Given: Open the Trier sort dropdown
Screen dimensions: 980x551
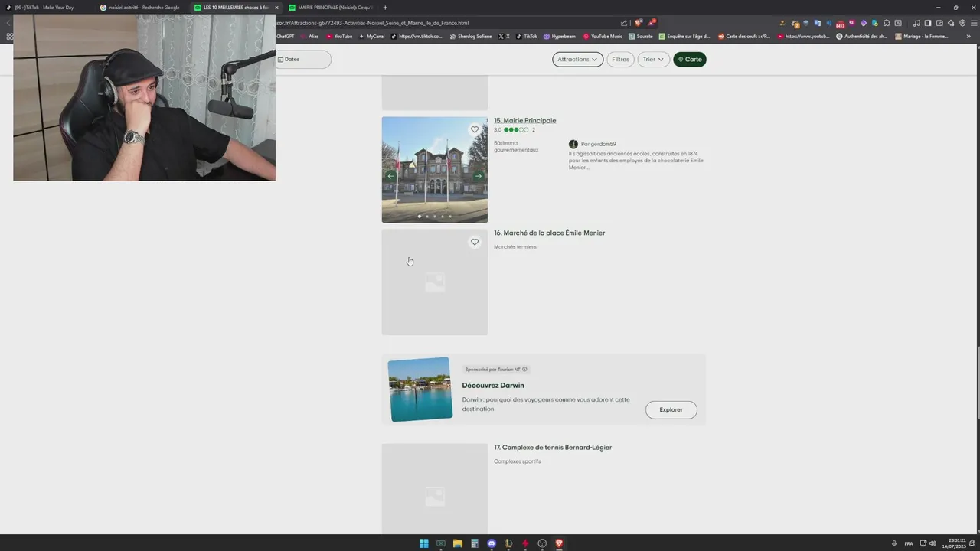Looking at the screenshot, I should click(653, 59).
